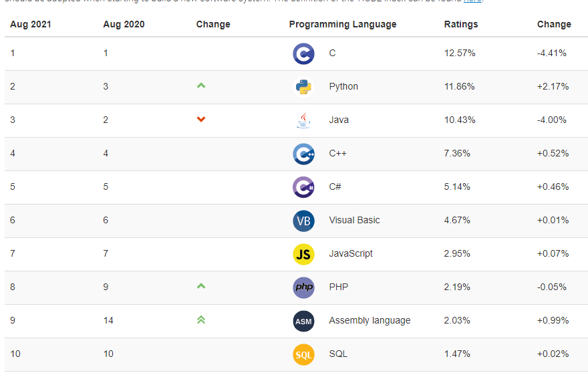Click the Python logo icon
The image size is (588, 373).
[x=303, y=87]
